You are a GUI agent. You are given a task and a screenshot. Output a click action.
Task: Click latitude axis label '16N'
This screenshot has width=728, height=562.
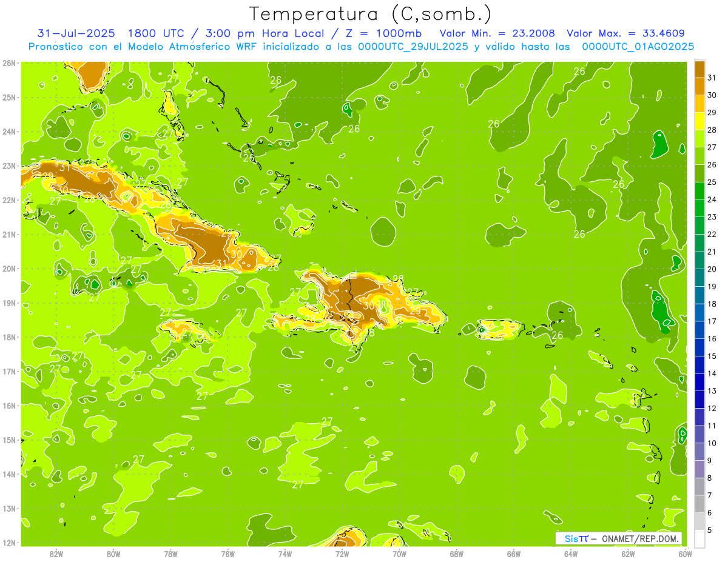tap(9, 406)
